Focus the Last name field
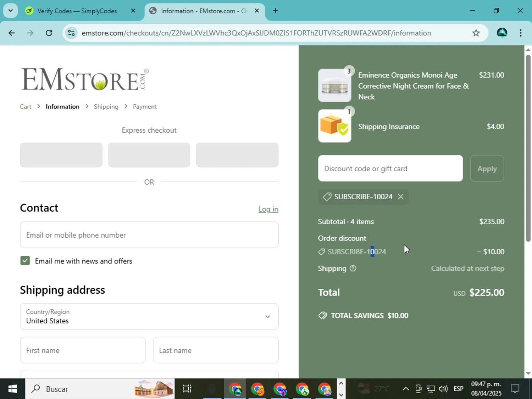This screenshot has width=532, height=399. [216, 350]
